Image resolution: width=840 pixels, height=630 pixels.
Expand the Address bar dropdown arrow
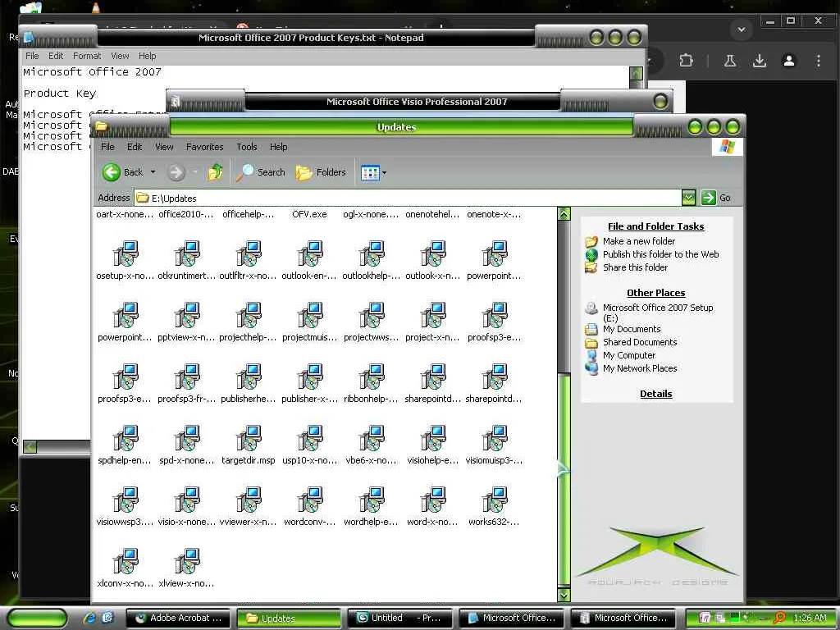(x=688, y=198)
